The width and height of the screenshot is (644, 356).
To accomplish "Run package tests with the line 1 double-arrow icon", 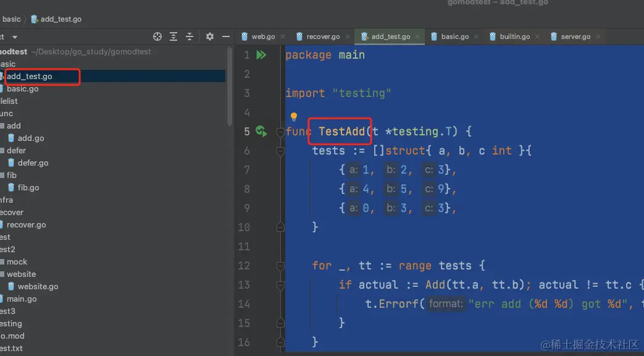I will coord(261,54).
